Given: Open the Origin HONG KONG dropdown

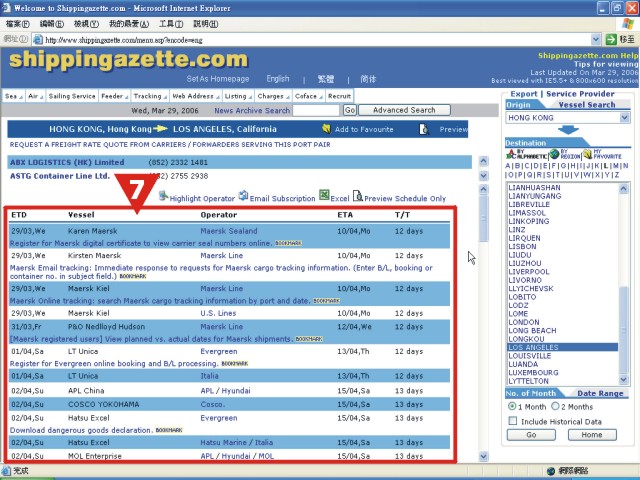Looking at the screenshot, I should 624,118.
